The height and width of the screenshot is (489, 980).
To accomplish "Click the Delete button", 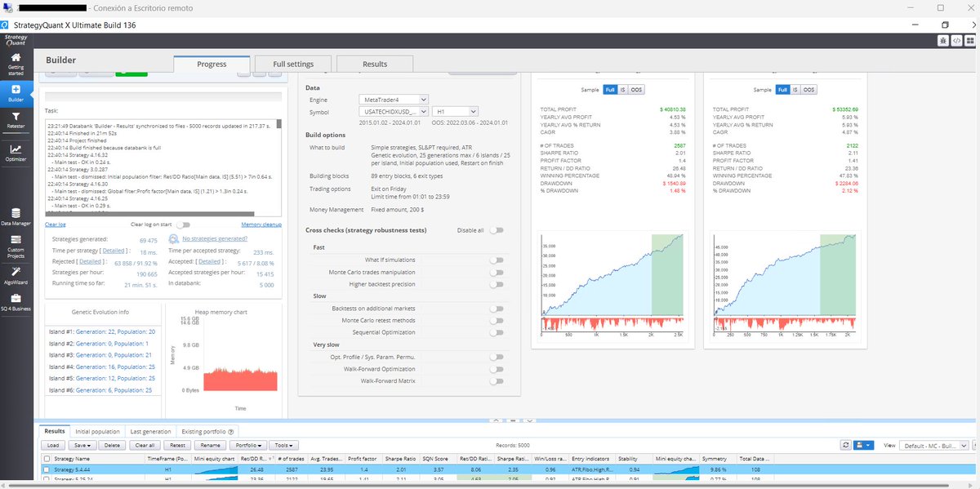I will tap(113, 445).
